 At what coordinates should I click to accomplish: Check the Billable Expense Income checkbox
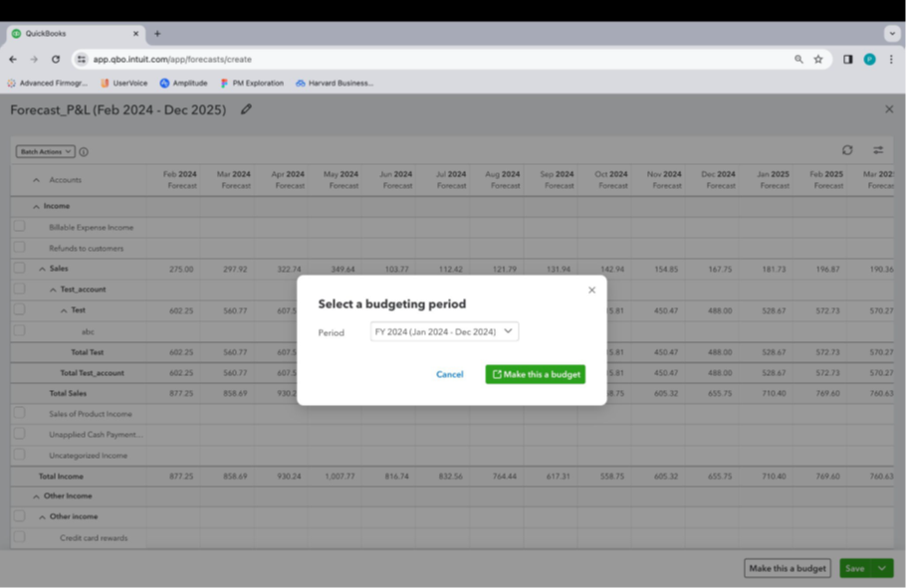click(19, 227)
